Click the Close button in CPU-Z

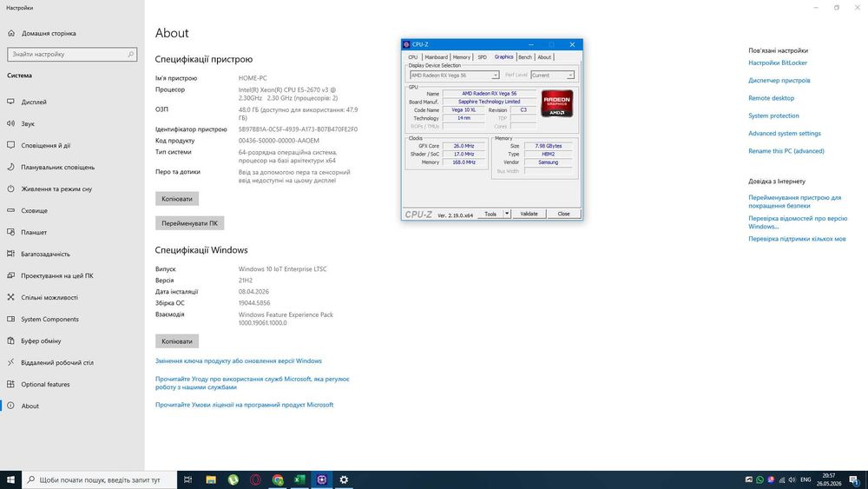(x=563, y=214)
